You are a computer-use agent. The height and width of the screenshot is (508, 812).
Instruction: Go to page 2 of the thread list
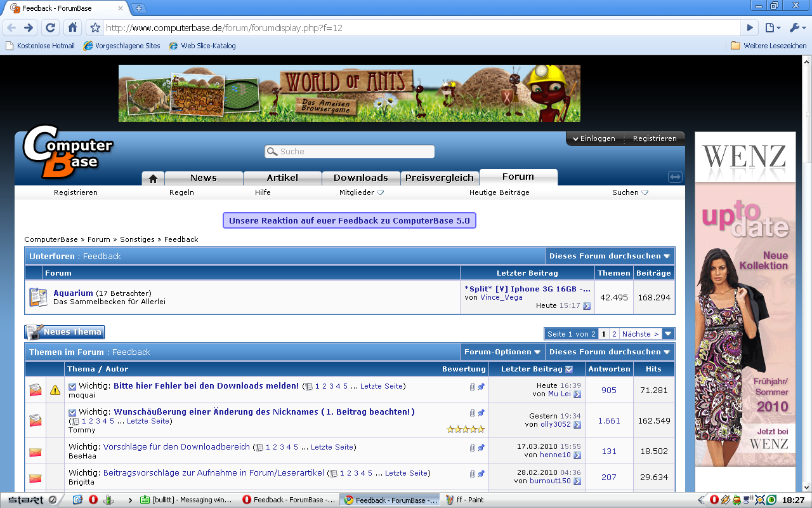614,334
